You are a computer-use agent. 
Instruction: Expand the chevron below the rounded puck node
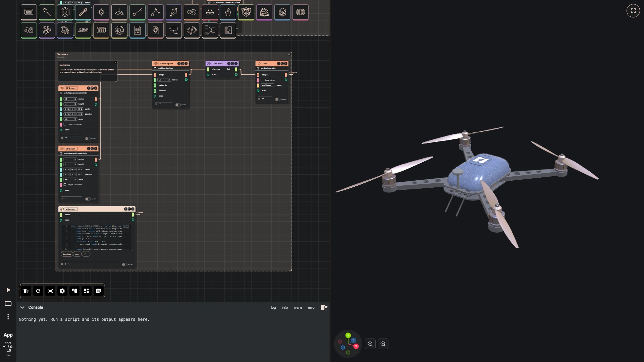pos(160,104)
